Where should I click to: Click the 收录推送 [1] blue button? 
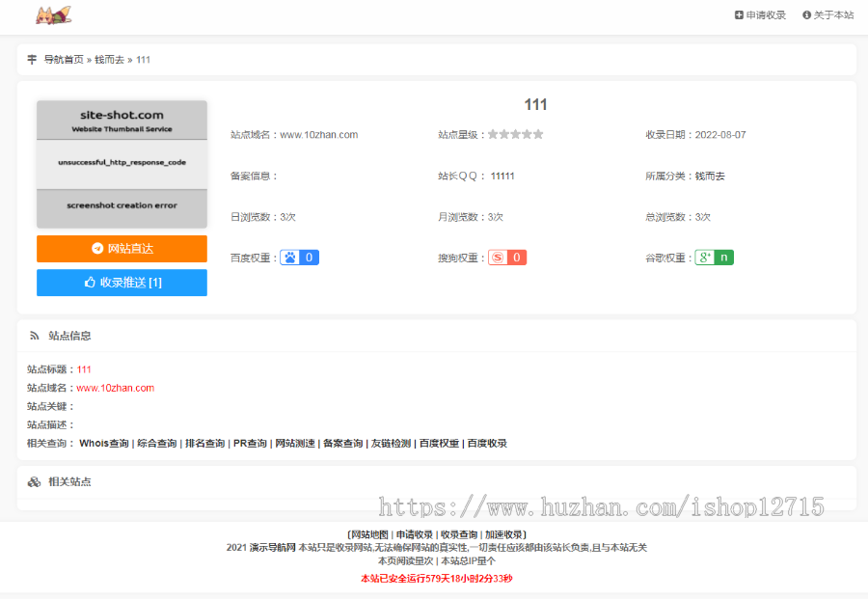tap(122, 283)
